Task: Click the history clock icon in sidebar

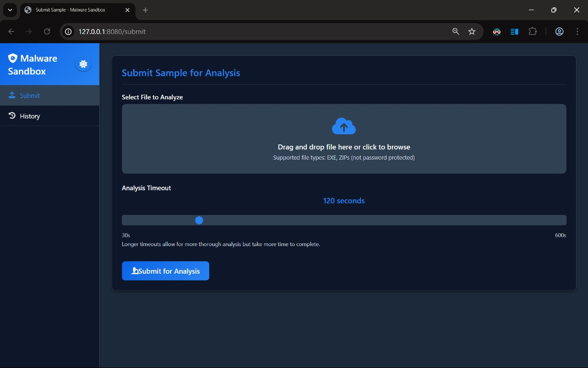Action: point(12,115)
